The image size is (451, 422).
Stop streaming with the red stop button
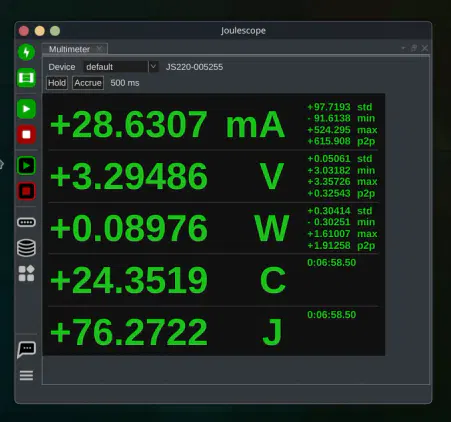pos(26,134)
